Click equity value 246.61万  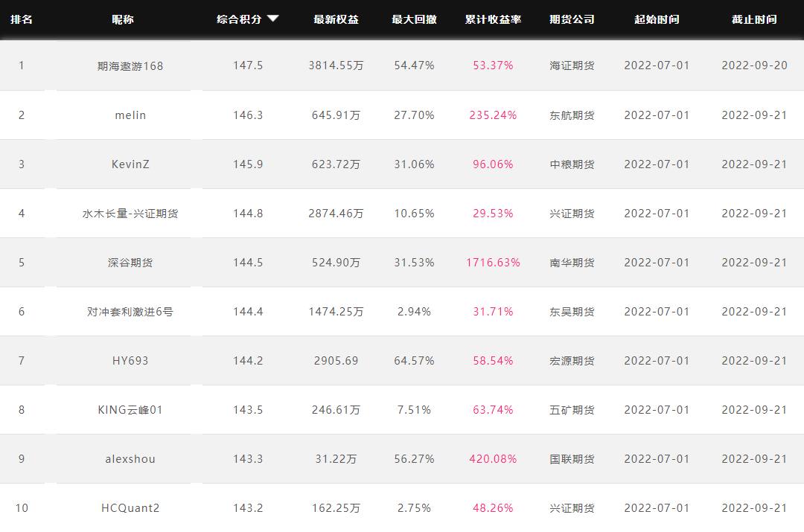pyautogui.click(x=336, y=410)
